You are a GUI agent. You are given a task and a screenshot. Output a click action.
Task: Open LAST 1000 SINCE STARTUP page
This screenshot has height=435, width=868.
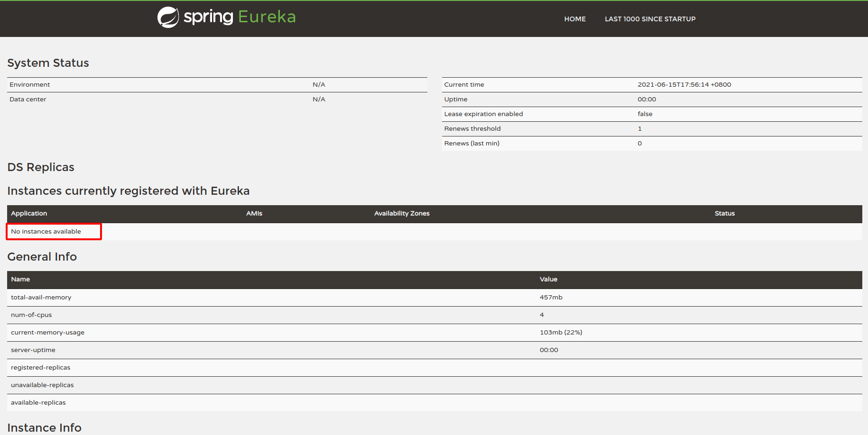click(x=650, y=19)
